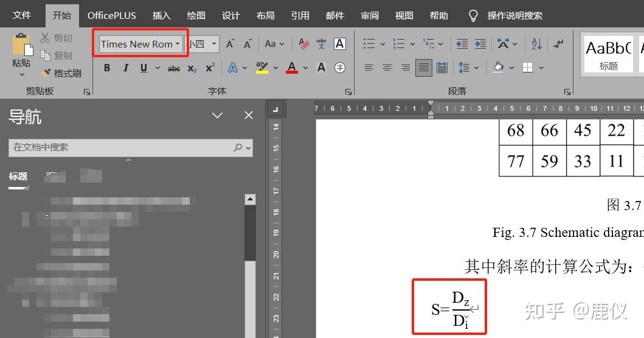Close the 导航 navigation pane
Image resolution: width=644 pixels, height=338 pixels.
[249, 116]
